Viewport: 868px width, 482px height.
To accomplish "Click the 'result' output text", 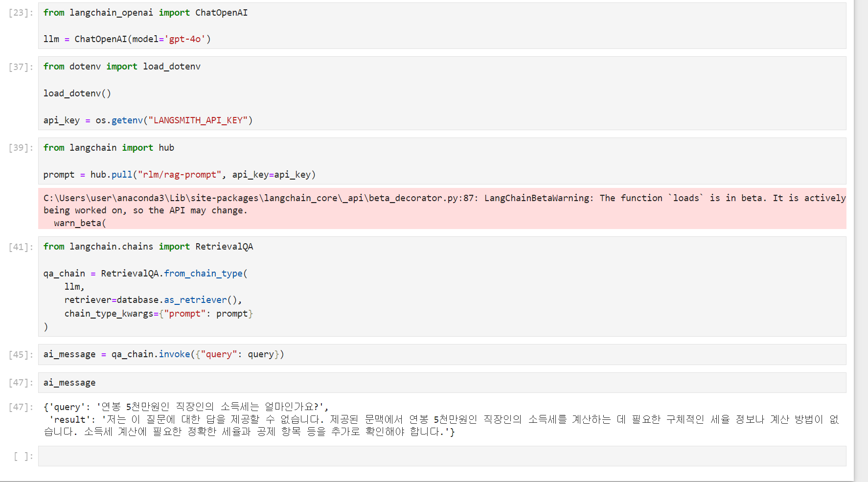I will [442, 426].
